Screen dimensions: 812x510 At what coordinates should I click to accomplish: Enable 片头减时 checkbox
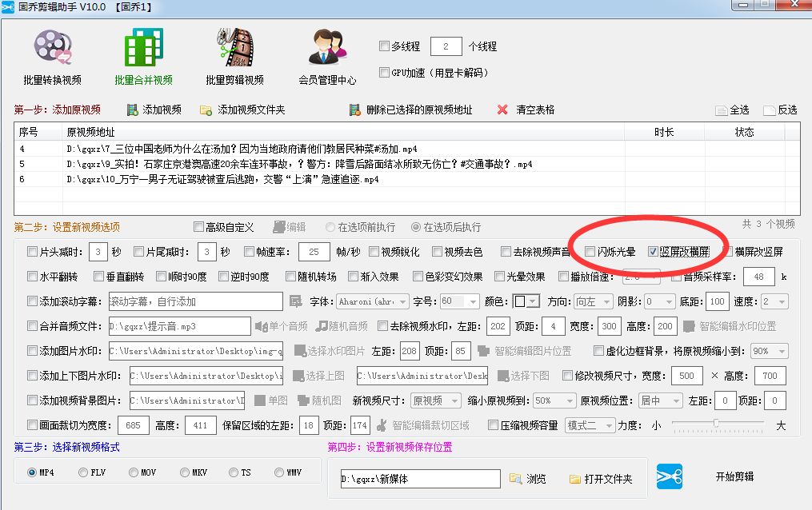click(32, 251)
